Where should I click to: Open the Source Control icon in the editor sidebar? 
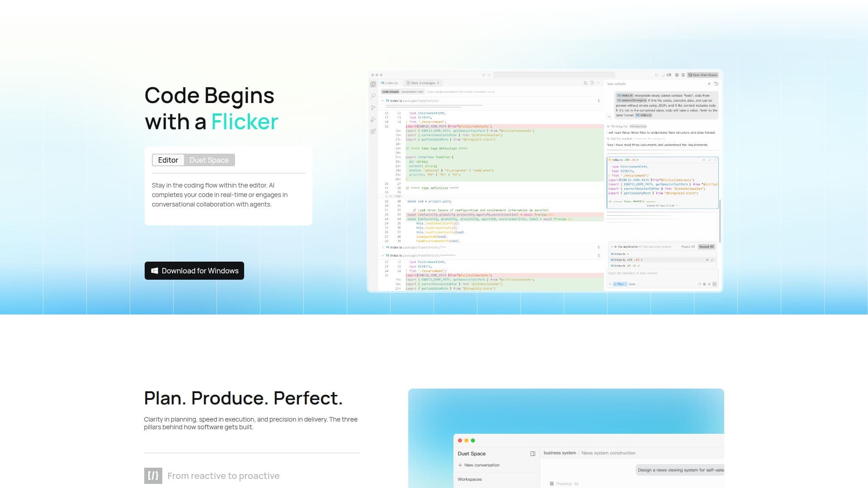[x=373, y=108]
